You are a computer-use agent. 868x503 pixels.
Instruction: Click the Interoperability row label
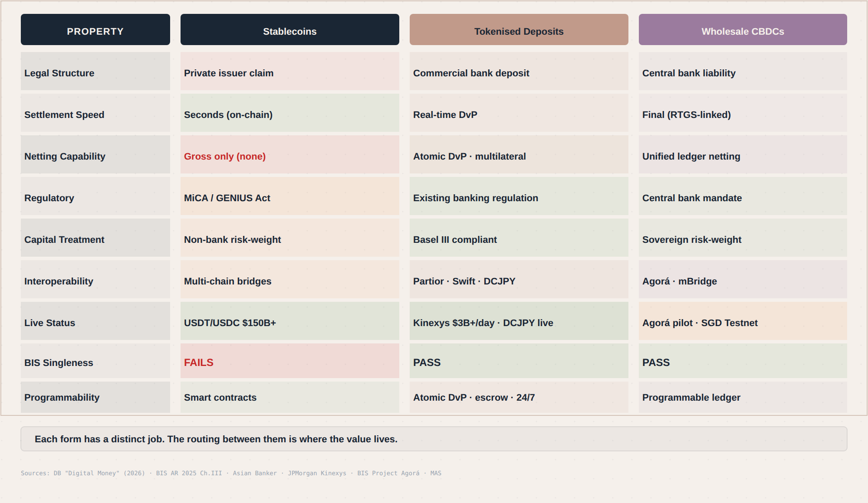click(95, 279)
